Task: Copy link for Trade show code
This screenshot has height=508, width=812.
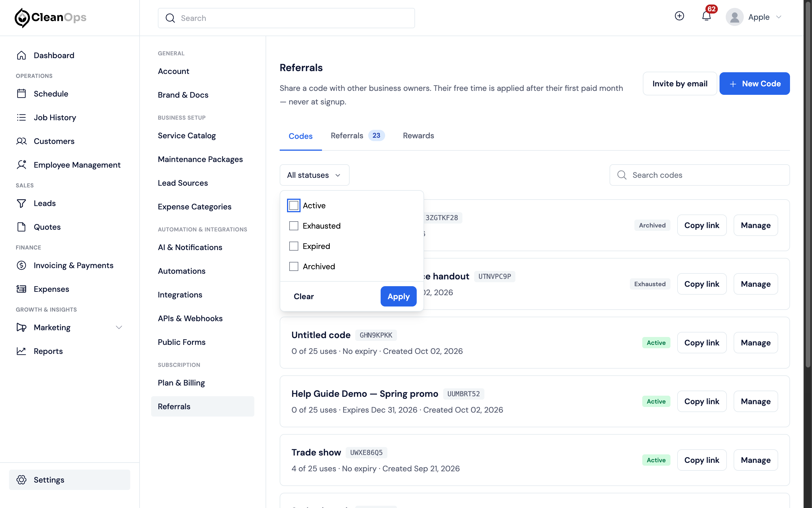Action: [x=701, y=460]
